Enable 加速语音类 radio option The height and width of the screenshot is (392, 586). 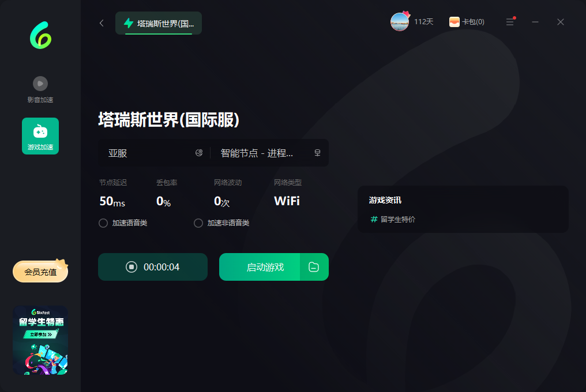tap(103, 223)
